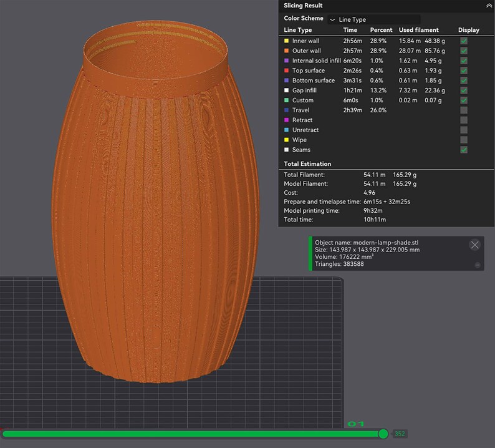The height and width of the screenshot is (448, 495).
Task: Click the Triangles: 383588 text
Action: [339, 264]
